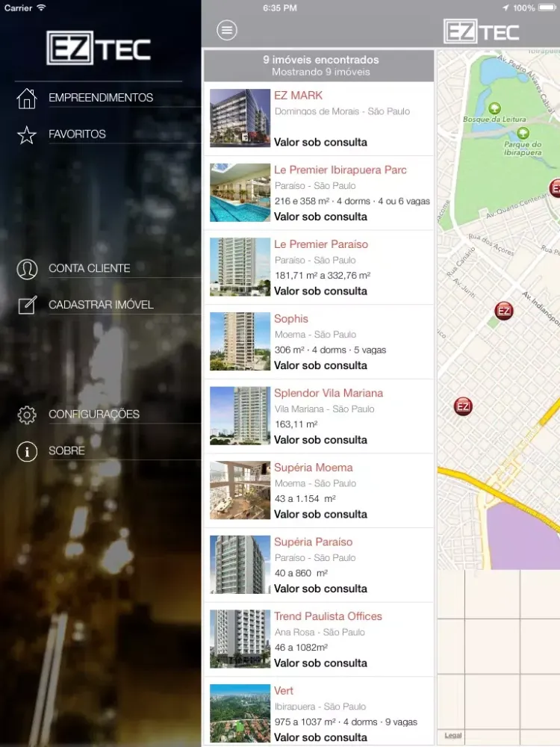Click 'Valor sob consulta' under EZ MARK
Image resolution: width=560 pixels, height=747 pixels.
pos(320,142)
